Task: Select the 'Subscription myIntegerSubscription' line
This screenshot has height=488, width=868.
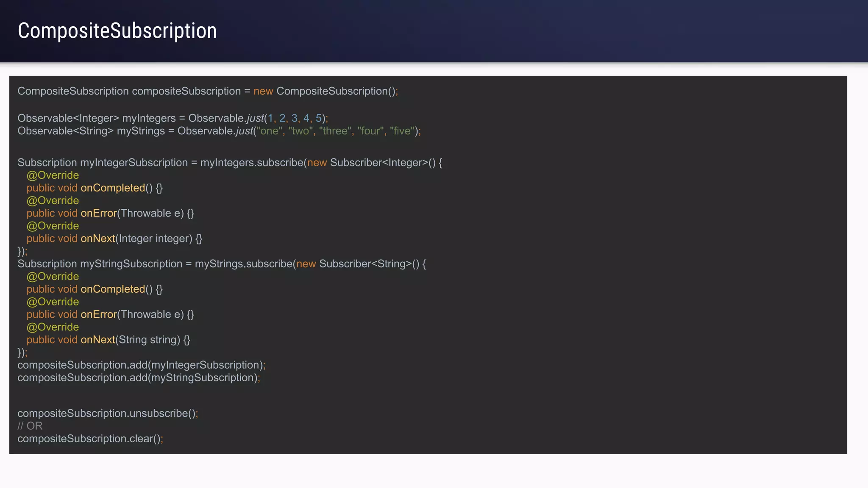Action: (x=230, y=163)
